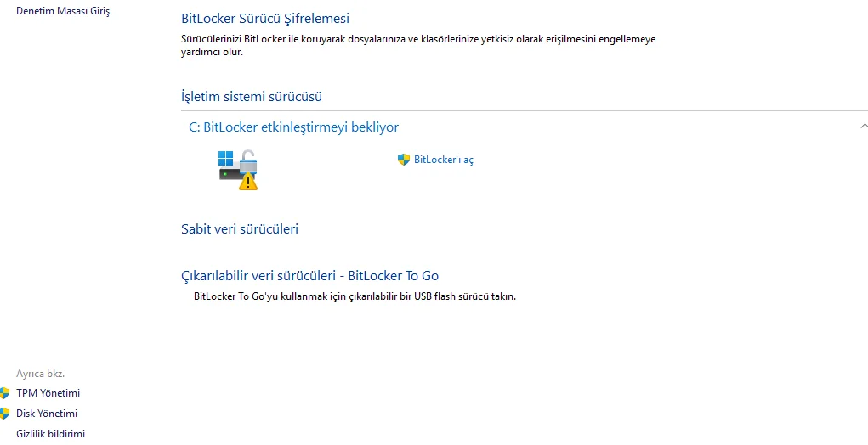Screen dimensions: 868x445
Task: Click C: BitLocker etkinleştirmeyi bekliyor drive entry
Action: 293,127
